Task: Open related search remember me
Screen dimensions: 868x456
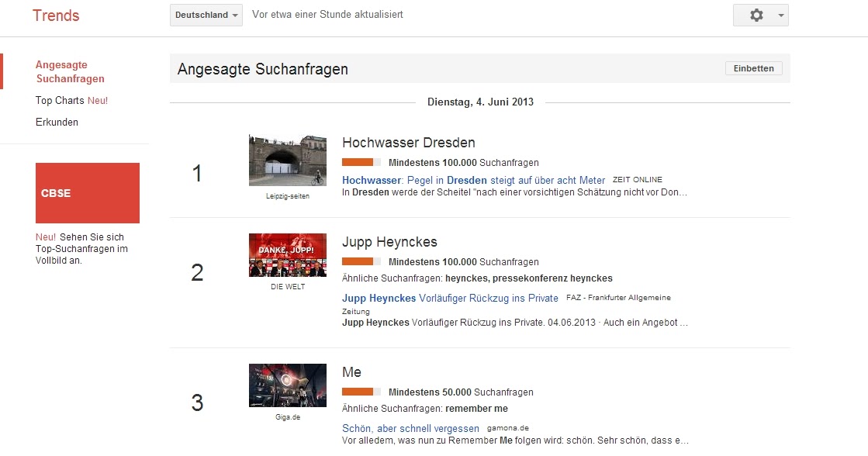Action: coord(476,409)
